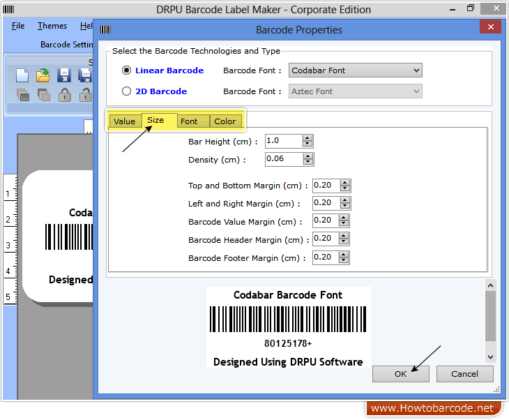Open the File menu

(18, 26)
